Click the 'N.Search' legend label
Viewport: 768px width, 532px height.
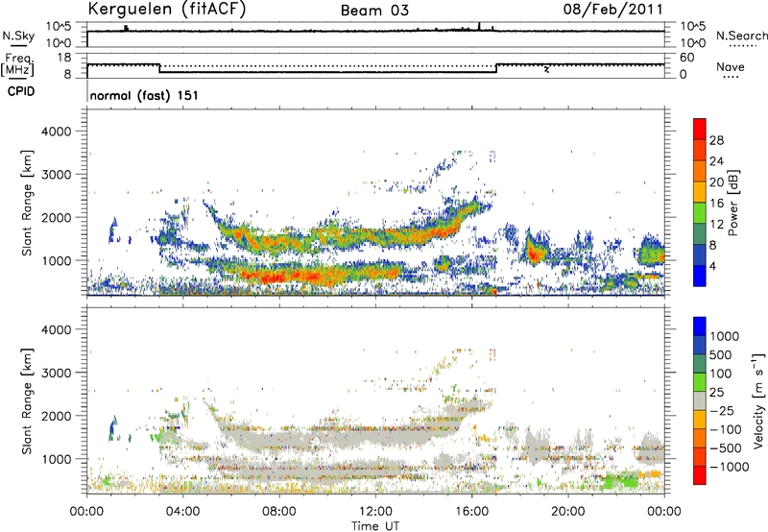point(742,36)
